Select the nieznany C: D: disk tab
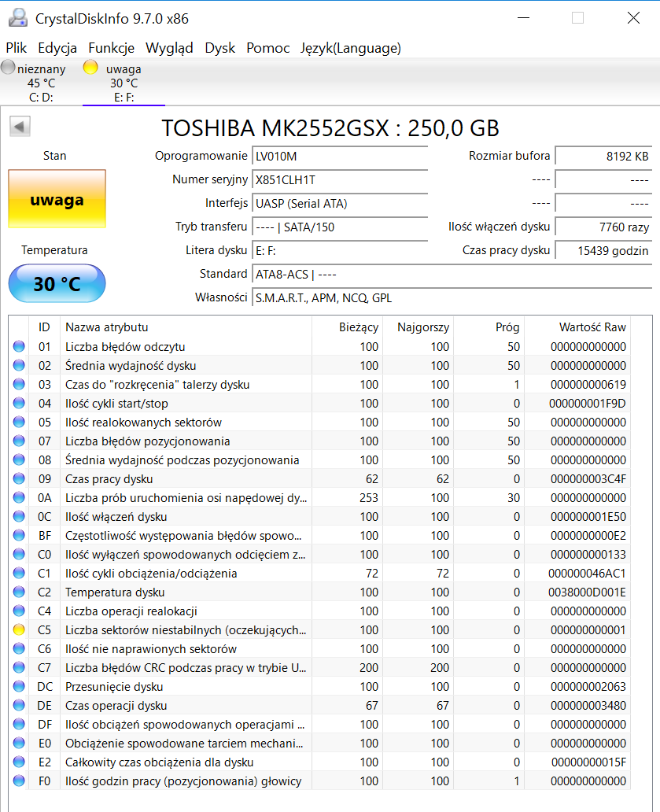This screenshot has width=660, height=812. [42, 83]
